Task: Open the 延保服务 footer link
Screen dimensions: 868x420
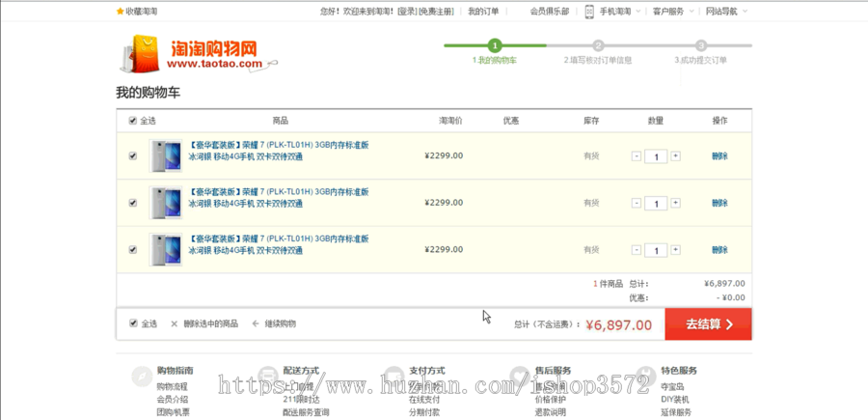Action: click(x=676, y=412)
